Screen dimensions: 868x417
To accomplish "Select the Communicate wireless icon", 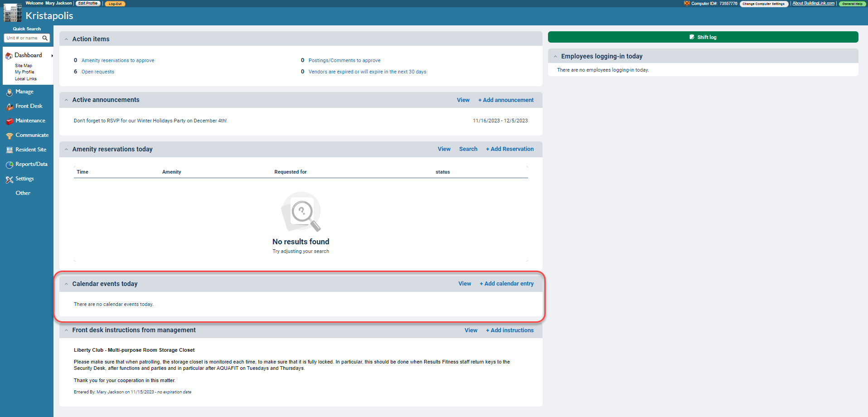I will (10, 135).
